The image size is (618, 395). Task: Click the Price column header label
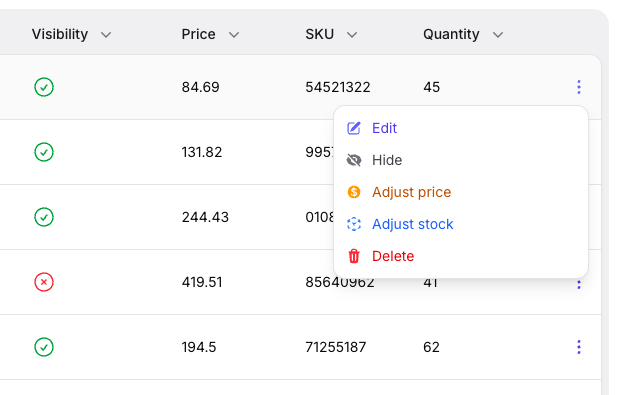coord(198,34)
